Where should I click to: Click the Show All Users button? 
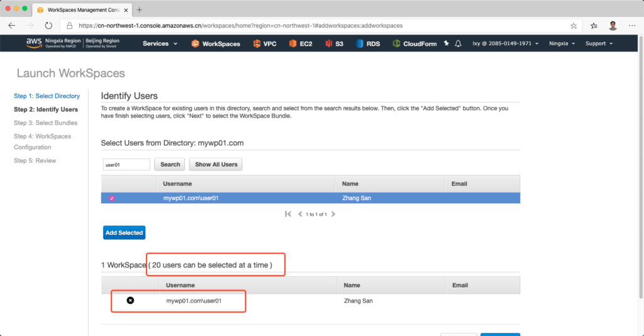pyautogui.click(x=216, y=164)
